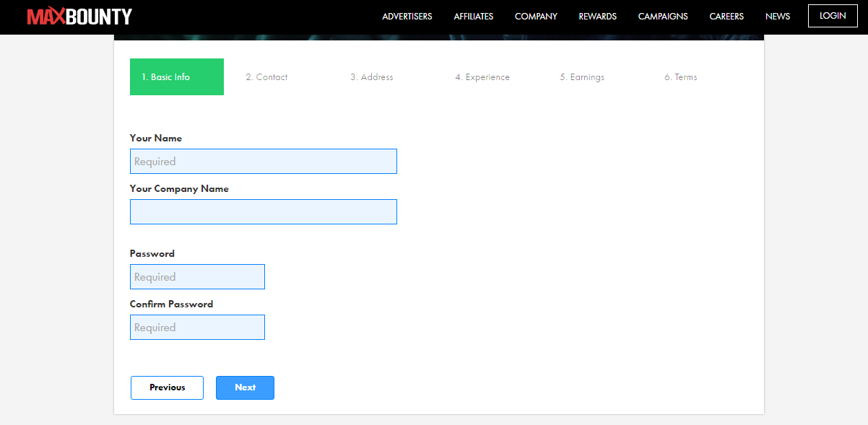Open the COMPANY menu item
This screenshot has height=425, width=868.
tap(536, 16)
